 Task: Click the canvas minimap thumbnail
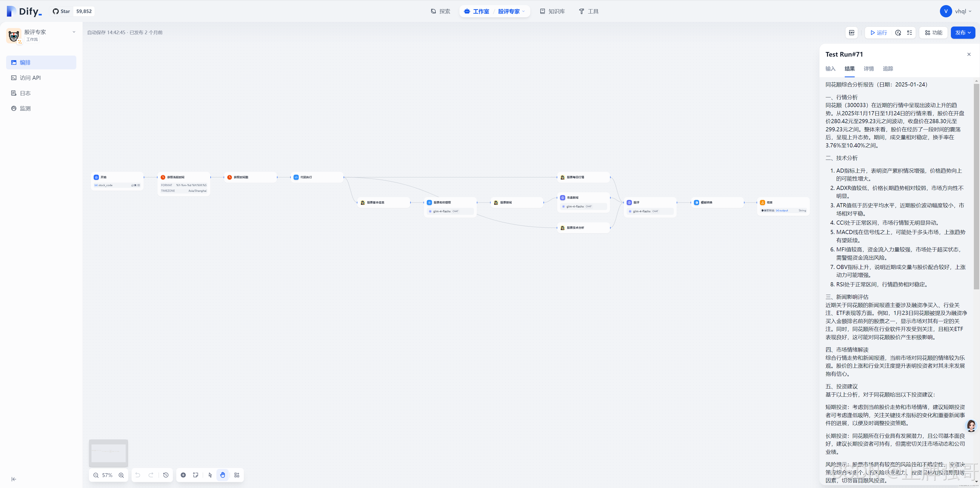tap(108, 453)
